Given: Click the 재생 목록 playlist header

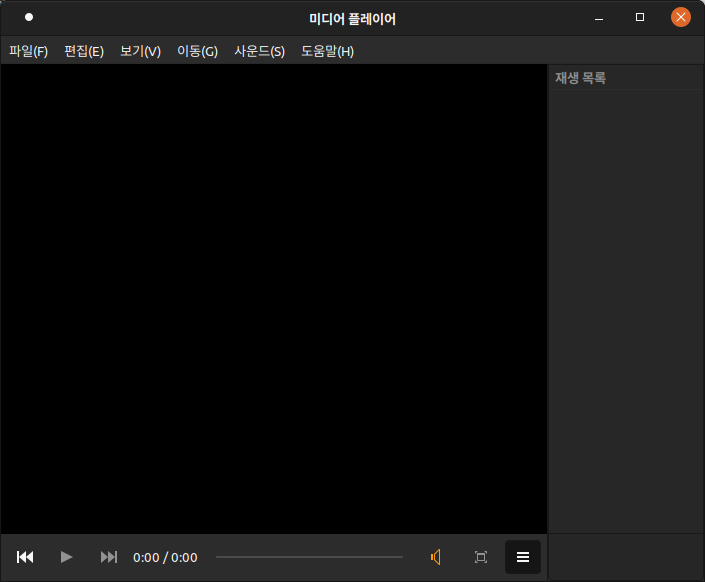Looking at the screenshot, I should 581,78.
